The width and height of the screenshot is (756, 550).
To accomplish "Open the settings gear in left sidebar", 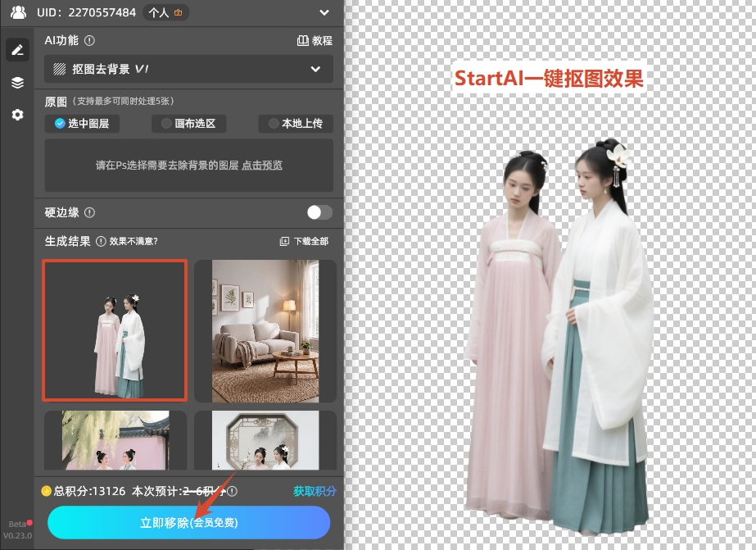I will tap(17, 115).
